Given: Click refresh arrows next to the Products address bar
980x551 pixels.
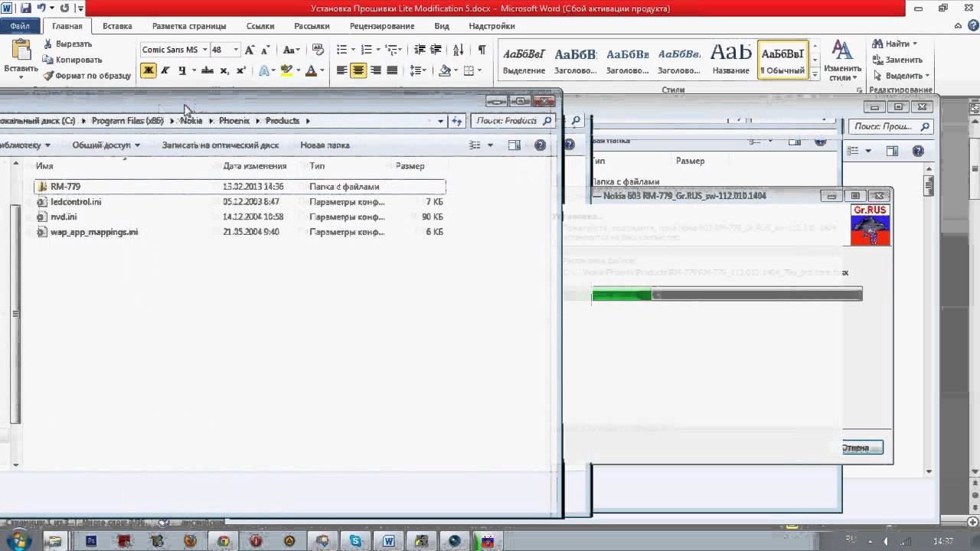Looking at the screenshot, I should (x=457, y=120).
